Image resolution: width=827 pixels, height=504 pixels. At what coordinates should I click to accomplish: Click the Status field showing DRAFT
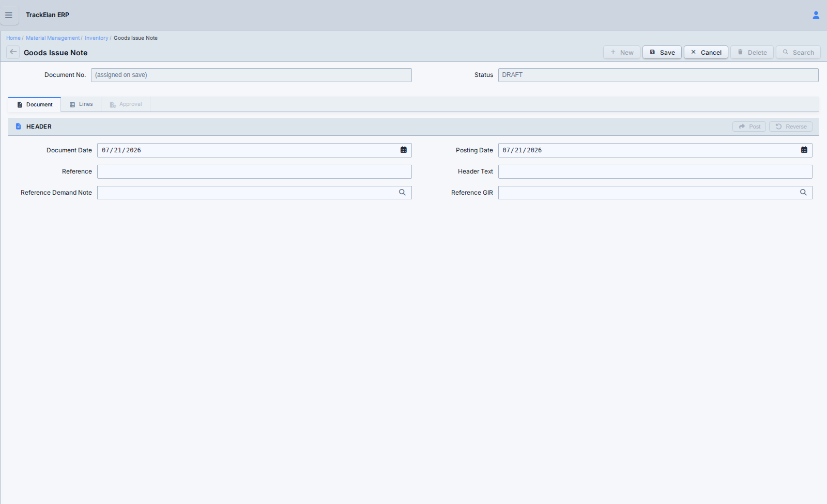[x=658, y=75]
